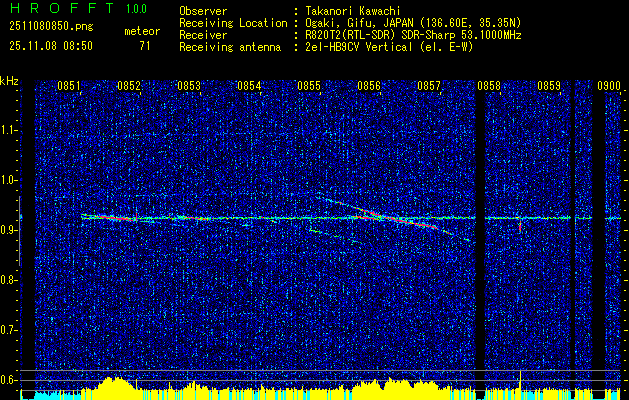Click the 1.0 kHz axis label
629x400 pixels.
(9, 180)
